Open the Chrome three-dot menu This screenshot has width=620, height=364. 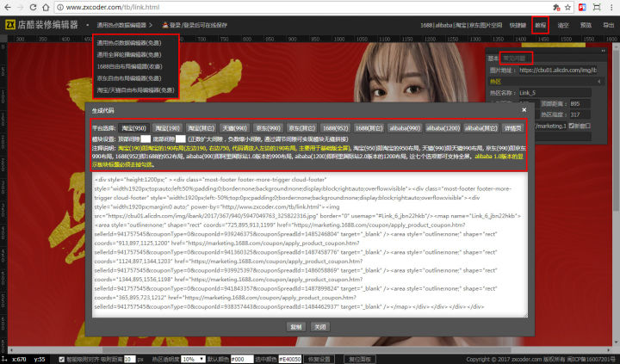pyautogui.click(x=611, y=7)
